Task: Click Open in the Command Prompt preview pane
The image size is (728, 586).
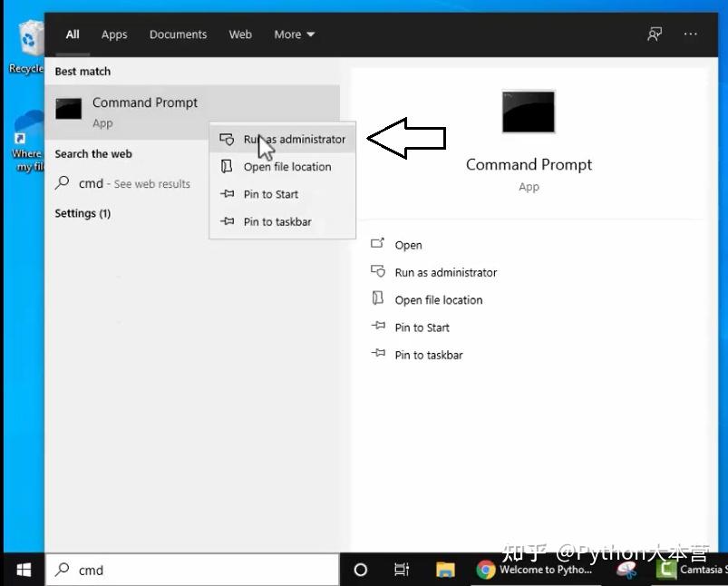Action: (x=408, y=244)
